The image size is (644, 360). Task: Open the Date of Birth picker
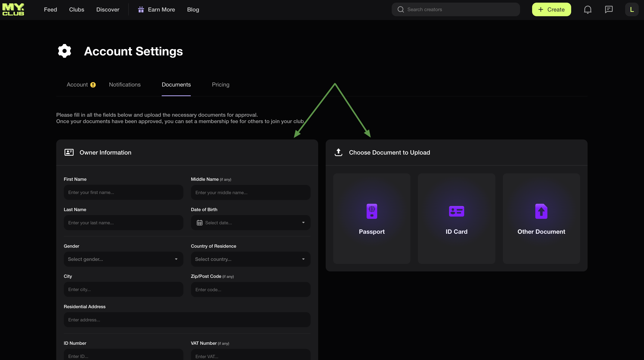[x=250, y=223]
